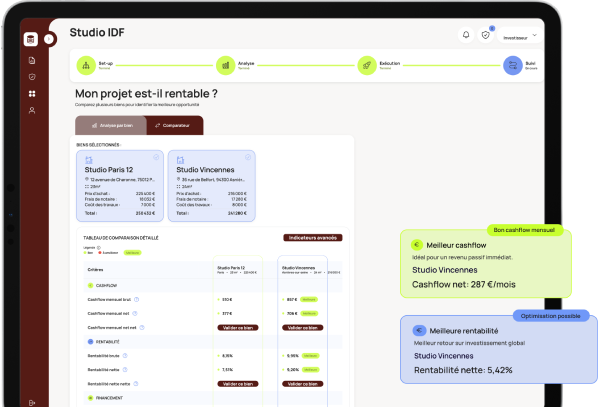Expand the sidebar with the arrow button
The image size is (600, 407).
point(49,39)
